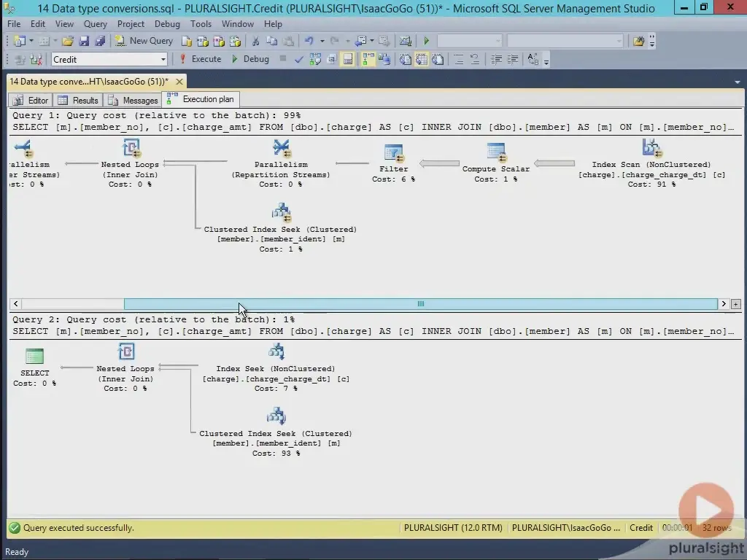Open the Edit menu
Screen dimensions: 747x560
click(x=38, y=24)
